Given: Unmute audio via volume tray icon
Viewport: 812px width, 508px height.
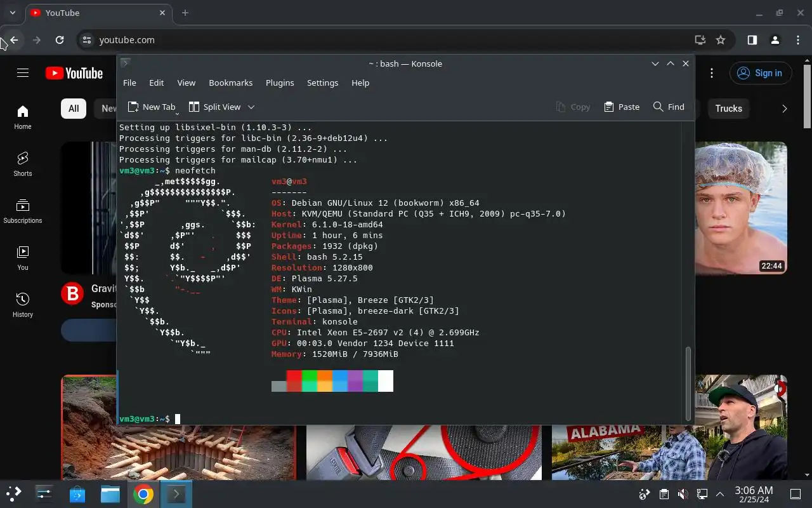Looking at the screenshot, I should click(683, 494).
